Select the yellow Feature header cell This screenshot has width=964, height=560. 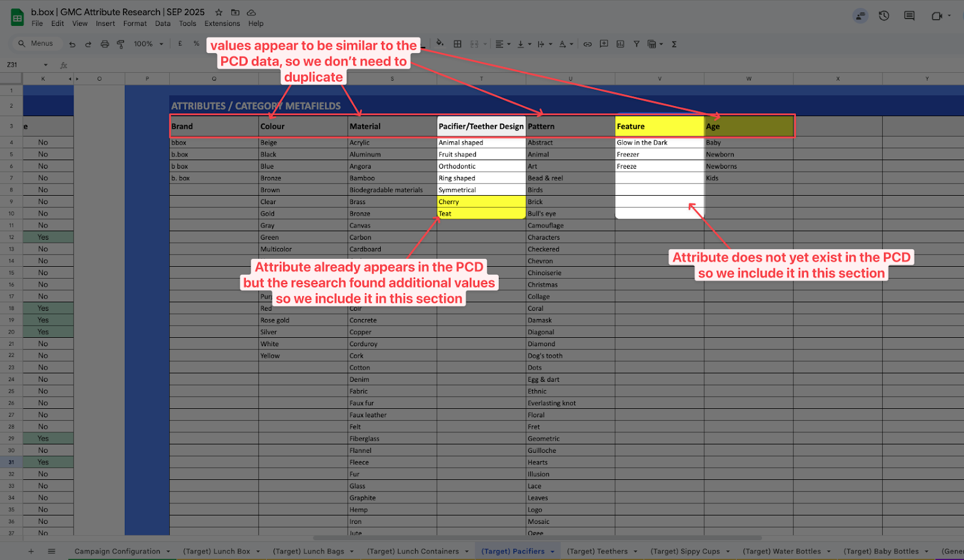tap(659, 126)
